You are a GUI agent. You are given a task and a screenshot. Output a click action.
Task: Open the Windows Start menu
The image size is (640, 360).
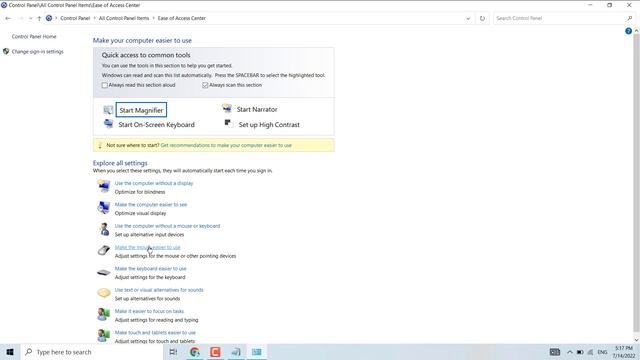(10, 352)
